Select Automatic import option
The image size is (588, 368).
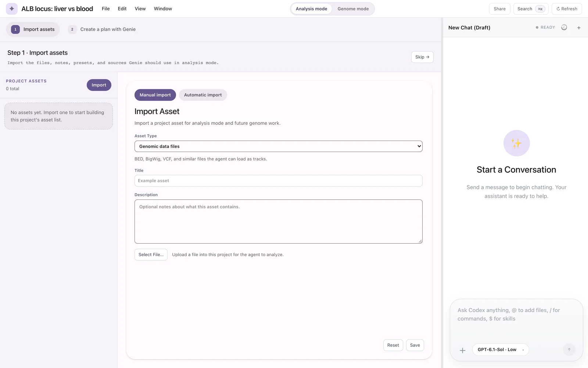[x=203, y=95]
